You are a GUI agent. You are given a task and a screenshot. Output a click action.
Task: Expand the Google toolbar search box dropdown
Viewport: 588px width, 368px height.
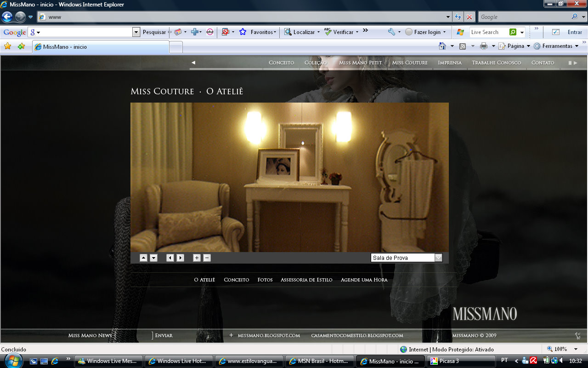[136, 32]
